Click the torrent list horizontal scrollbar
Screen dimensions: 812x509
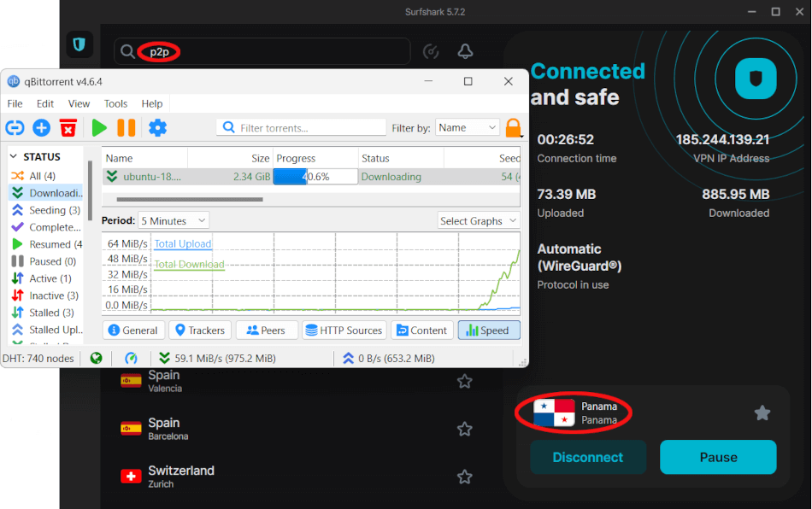pos(190,199)
